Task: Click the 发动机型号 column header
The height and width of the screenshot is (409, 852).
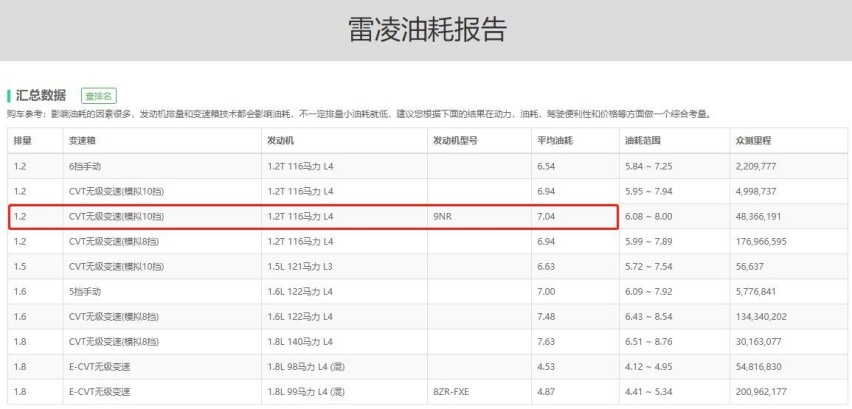Action: [x=455, y=141]
